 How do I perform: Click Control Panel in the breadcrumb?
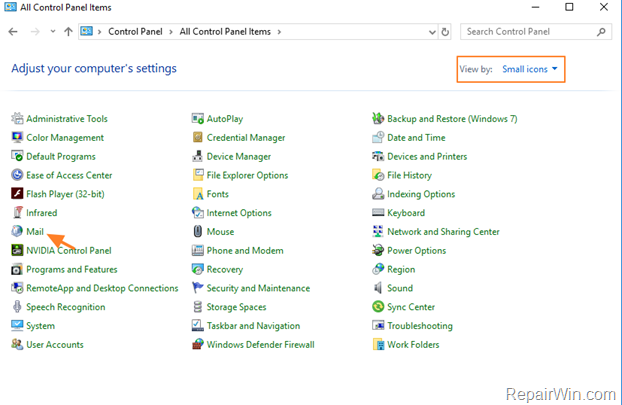135,32
